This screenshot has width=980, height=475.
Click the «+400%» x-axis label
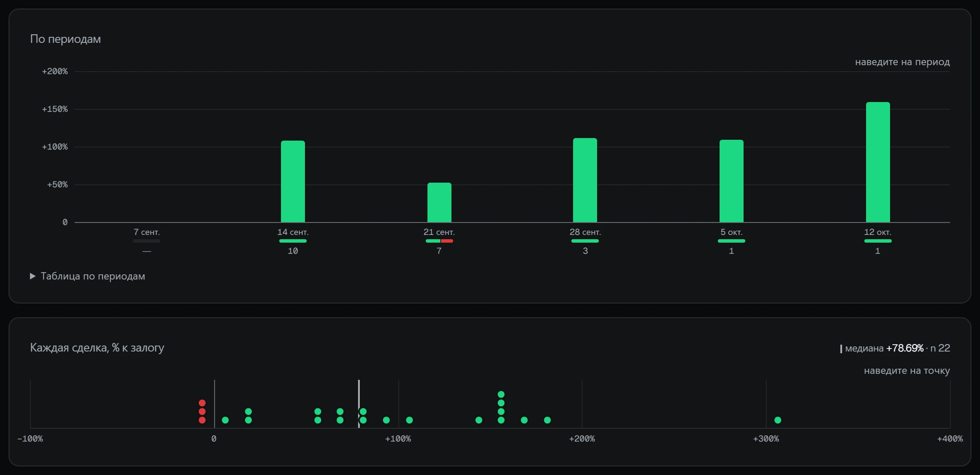(950, 439)
